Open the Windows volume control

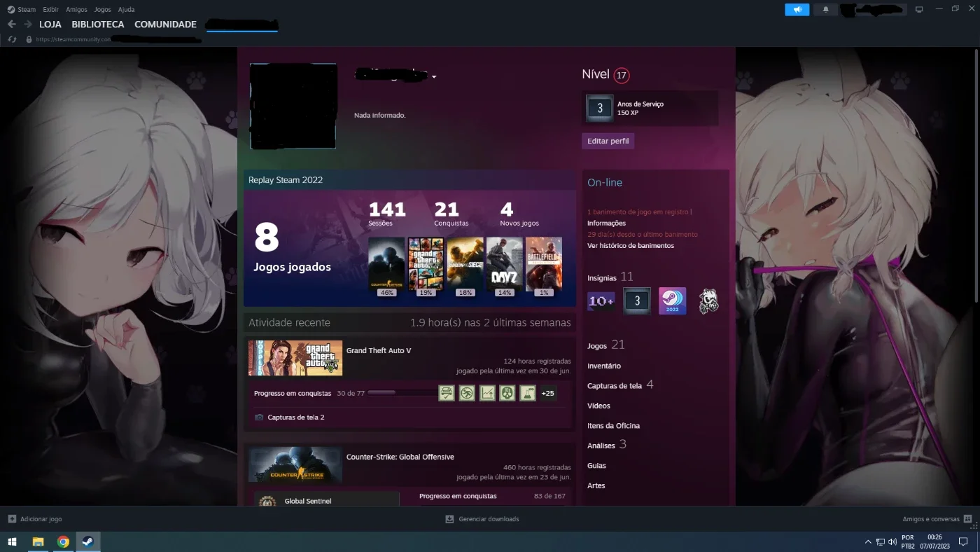tap(892, 541)
